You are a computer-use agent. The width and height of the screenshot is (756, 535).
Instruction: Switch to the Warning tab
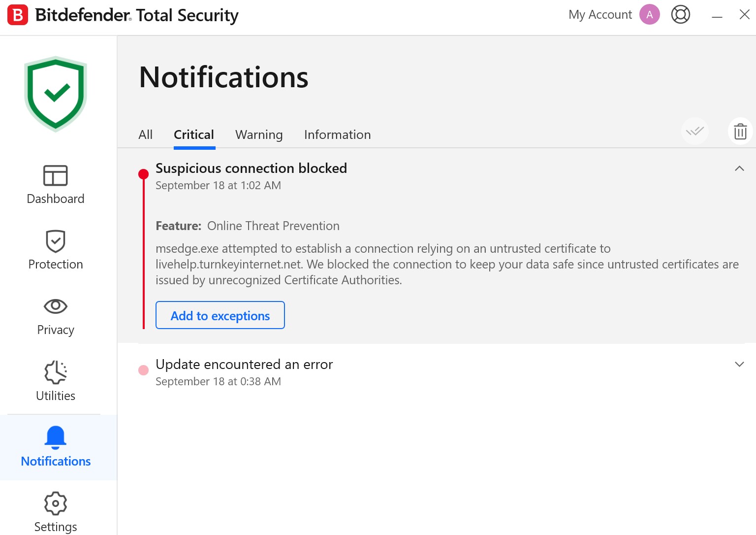259,134
